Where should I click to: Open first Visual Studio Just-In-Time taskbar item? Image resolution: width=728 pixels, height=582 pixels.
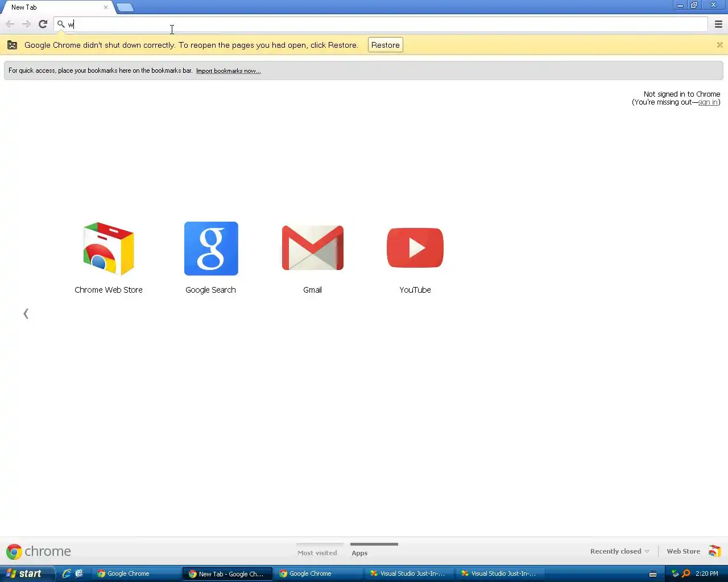409,573
